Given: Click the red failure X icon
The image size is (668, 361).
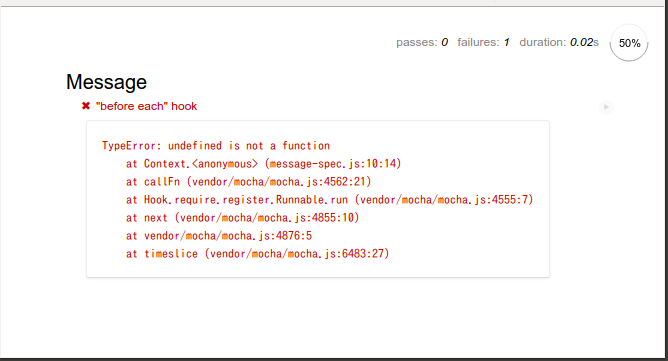Looking at the screenshot, I should pos(86,106).
